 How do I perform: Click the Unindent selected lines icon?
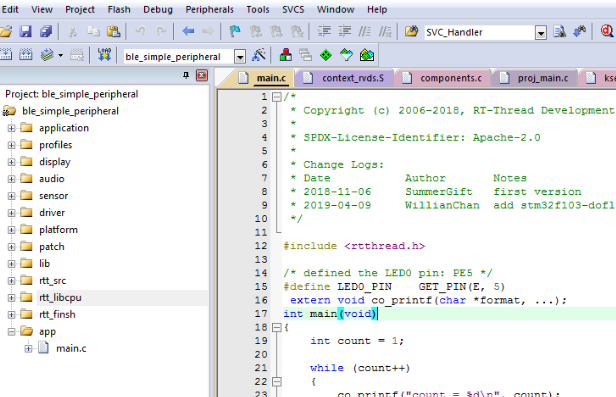click(x=345, y=31)
